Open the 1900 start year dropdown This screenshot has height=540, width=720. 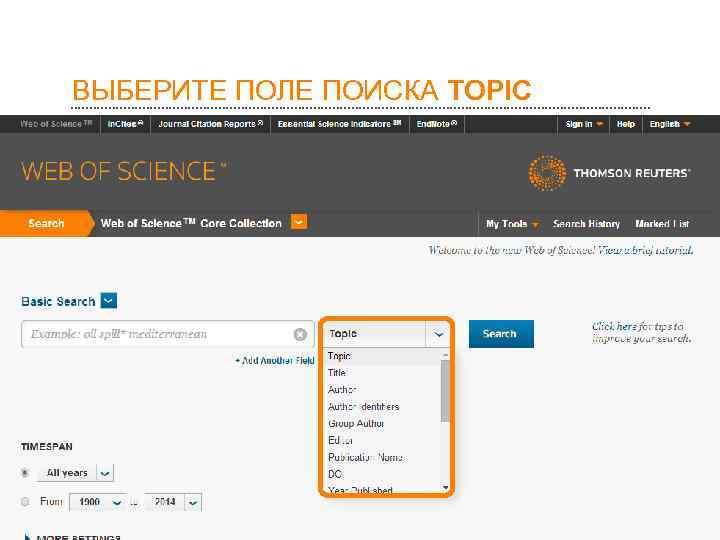pyautogui.click(x=117, y=502)
